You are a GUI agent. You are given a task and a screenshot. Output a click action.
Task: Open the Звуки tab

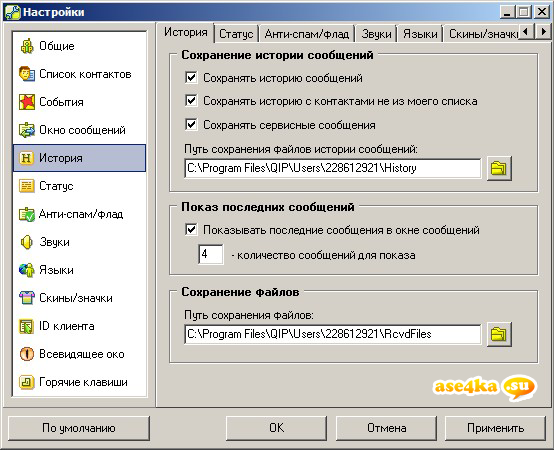pos(376,34)
